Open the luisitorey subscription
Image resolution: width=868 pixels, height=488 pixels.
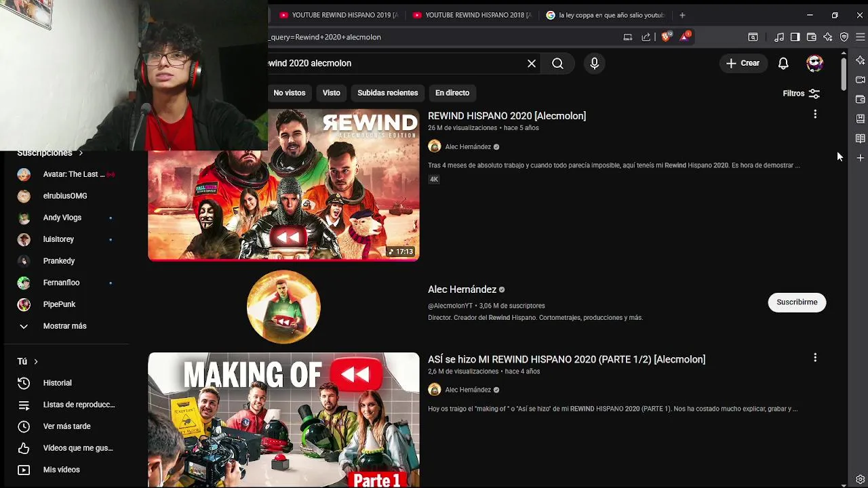pos(66,239)
